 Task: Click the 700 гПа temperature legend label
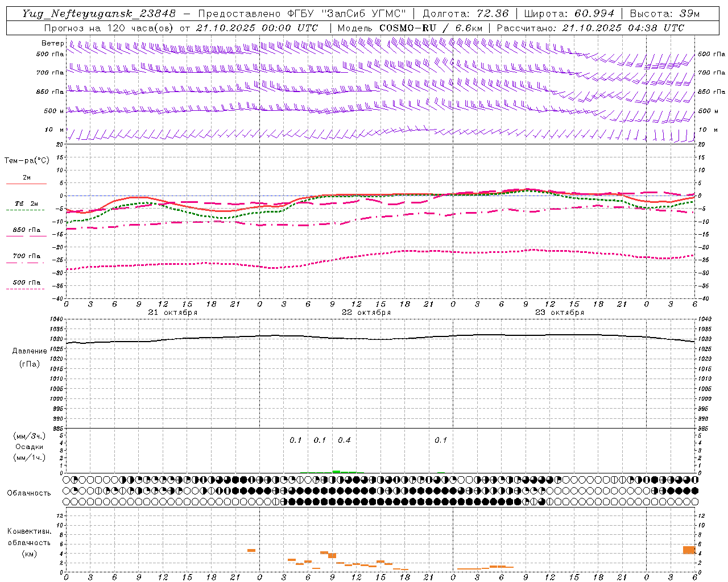(x=26, y=256)
